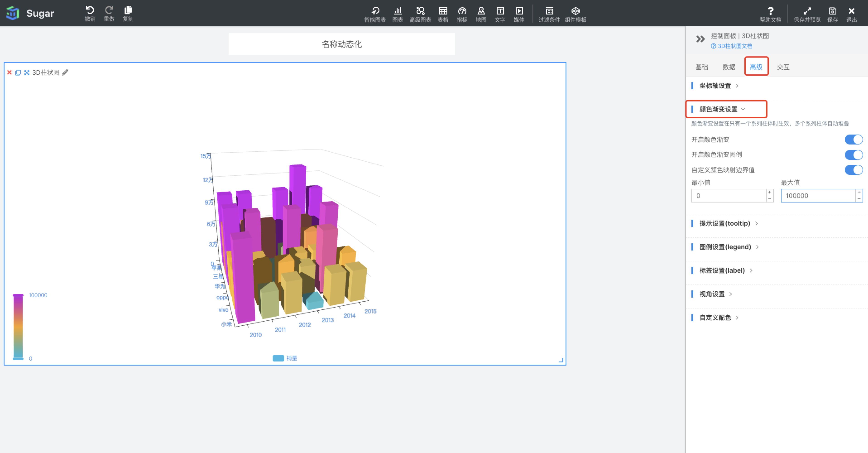The width and height of the screenshot is (868, 453).
Task: Toggle 开启颜色渐变图例 switch
Action: pyautogui.click(x=854, y=155)
